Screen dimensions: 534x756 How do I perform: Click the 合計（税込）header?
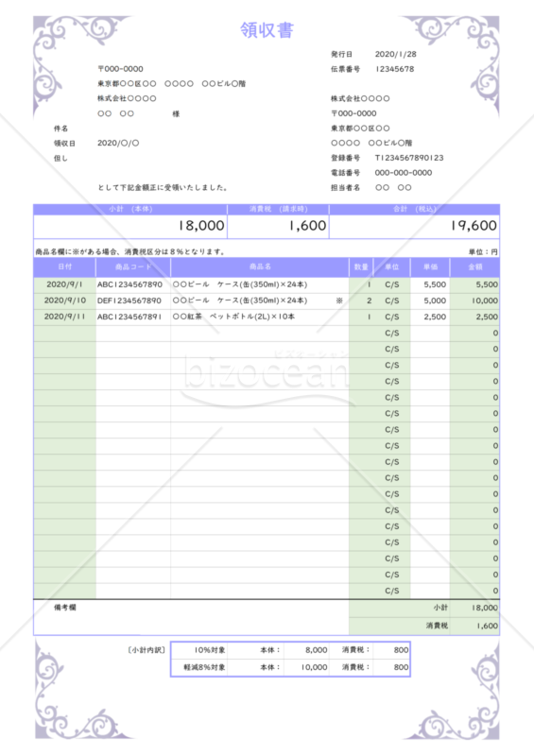click(415, 209)
